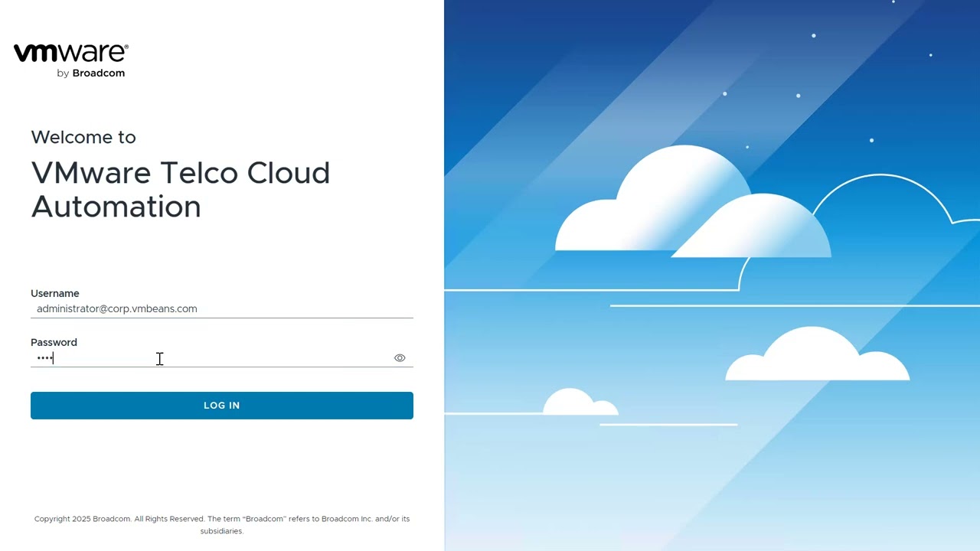Viewport: 980px width, 551px height.
Task: Click the 'VMware Telco Cloud Automation' heading
Action: (181, 189)
